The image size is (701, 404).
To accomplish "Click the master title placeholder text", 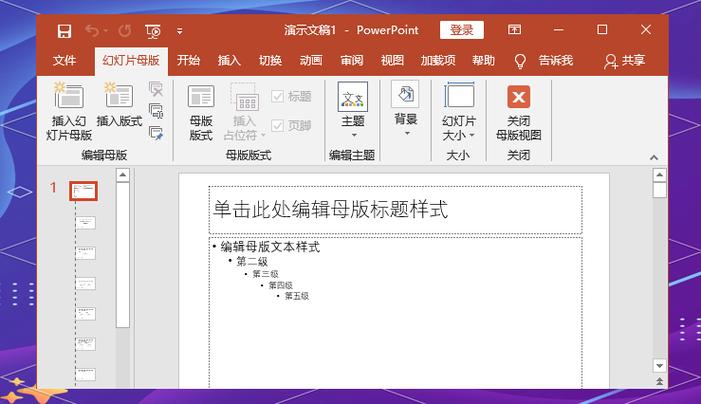I will pyautogui.click(x=330, y=210).
